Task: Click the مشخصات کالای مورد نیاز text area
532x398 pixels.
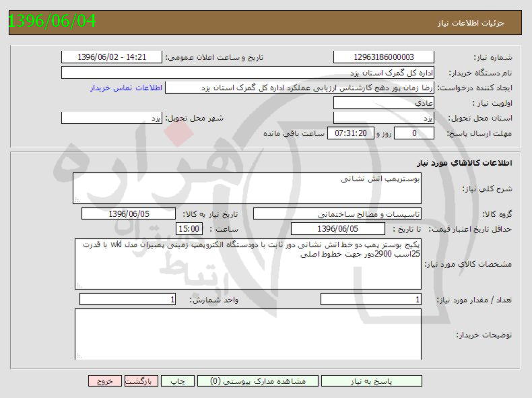Action: click(248, 263)
